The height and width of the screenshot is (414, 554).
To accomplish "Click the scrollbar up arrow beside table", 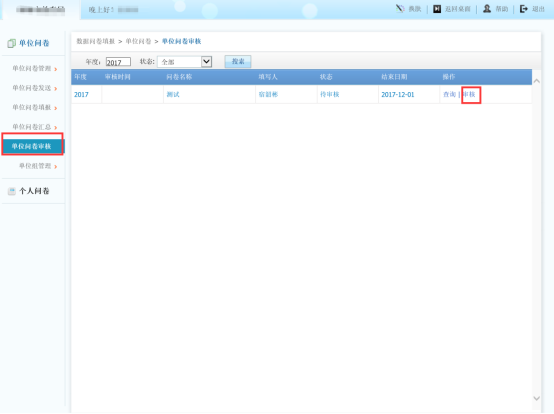I will (x=536, y=81).
